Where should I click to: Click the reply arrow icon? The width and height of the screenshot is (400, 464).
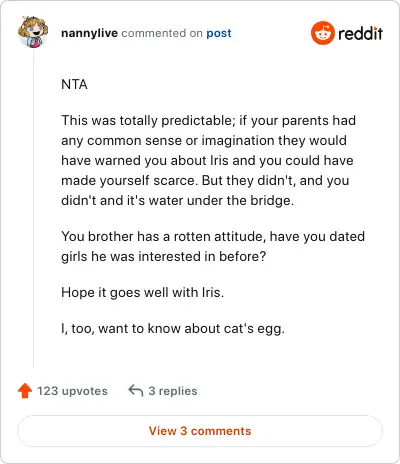136,390
